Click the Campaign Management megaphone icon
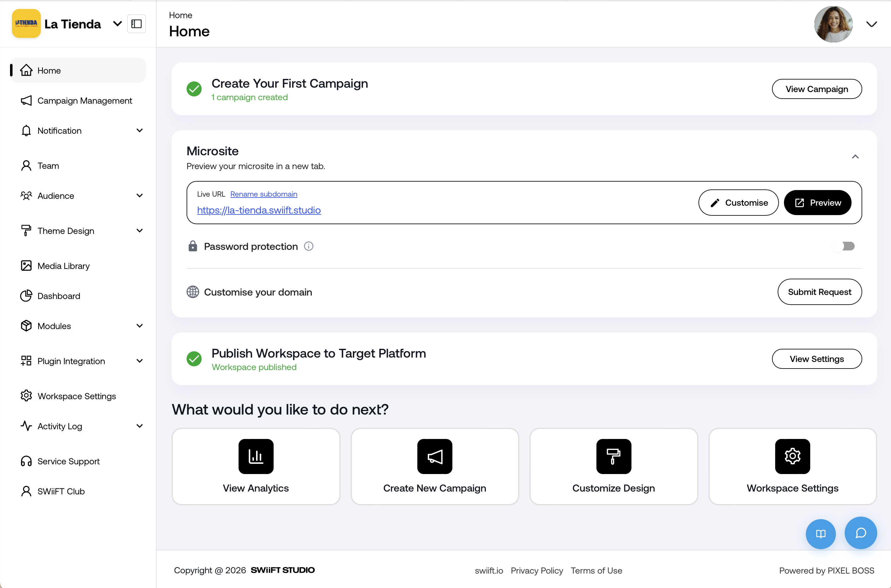Image resolution: width=891 pixels, height=588 pixels. [x=26, y=101]
